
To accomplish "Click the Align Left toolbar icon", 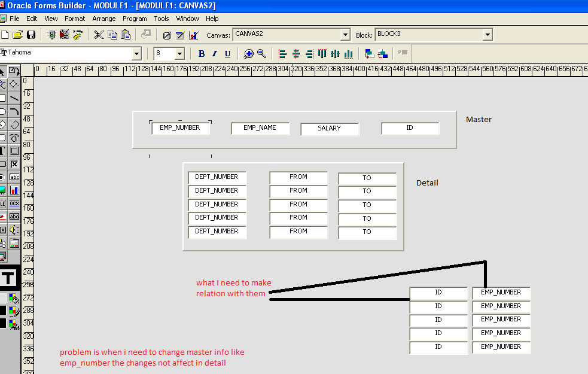I will click(283, 54).
